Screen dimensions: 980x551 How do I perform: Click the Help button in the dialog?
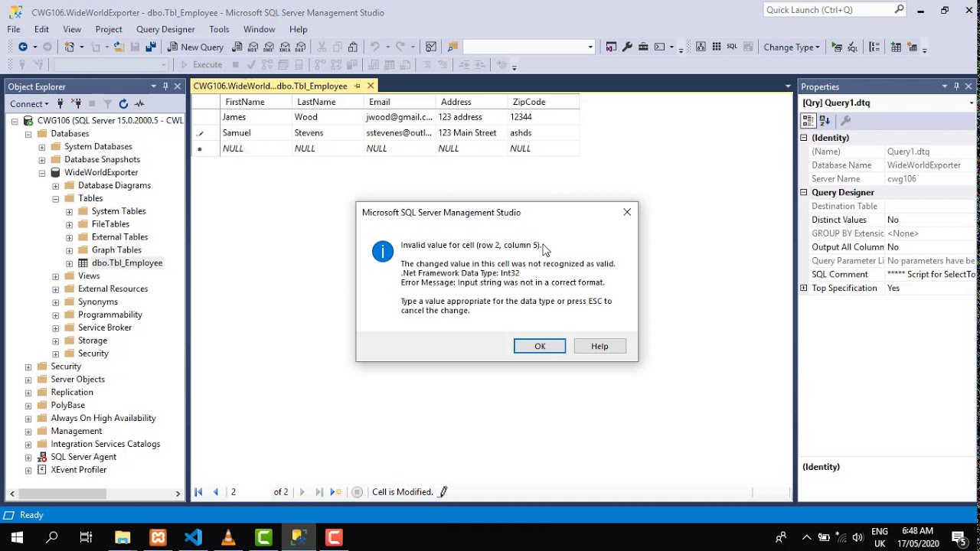point(599,346)
